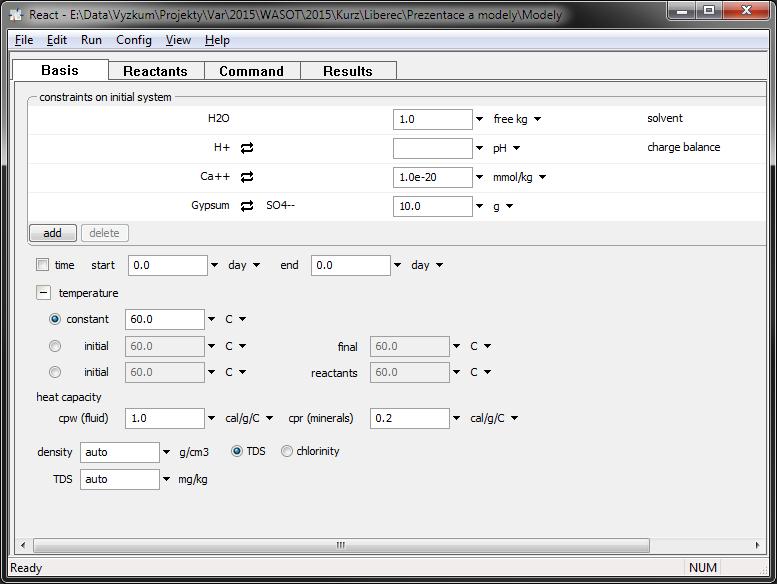Screen dimensions: 777x584
Task: Swap the H+ basis species
Action: [x=247, y=148]
